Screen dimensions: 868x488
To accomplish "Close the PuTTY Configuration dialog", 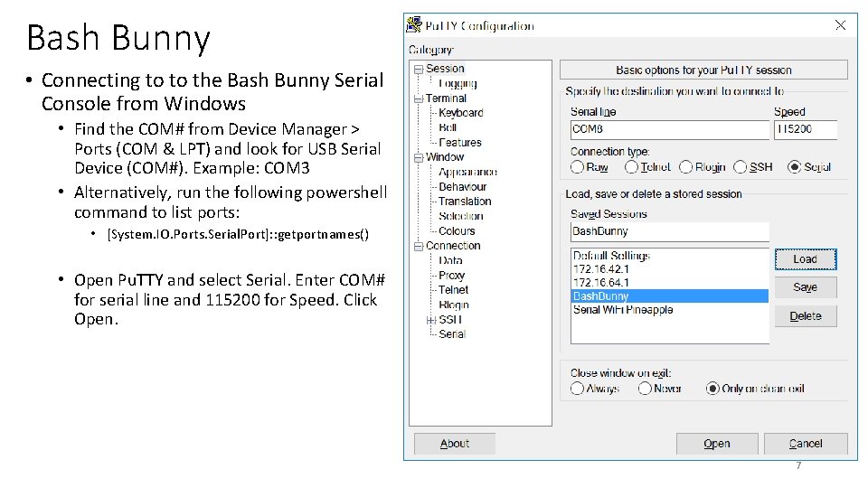I will click(x=840, y=25).
